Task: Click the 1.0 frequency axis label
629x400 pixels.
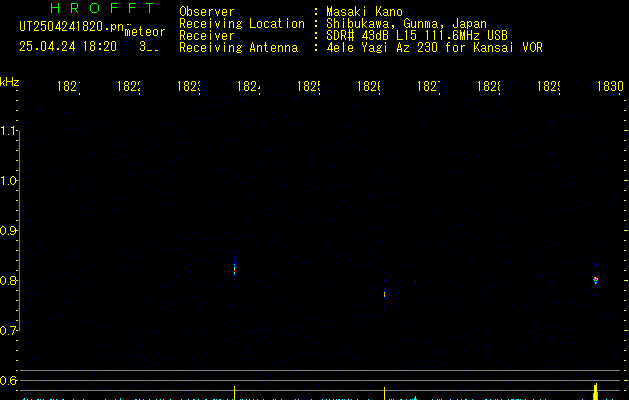Action: click(9, 181)
